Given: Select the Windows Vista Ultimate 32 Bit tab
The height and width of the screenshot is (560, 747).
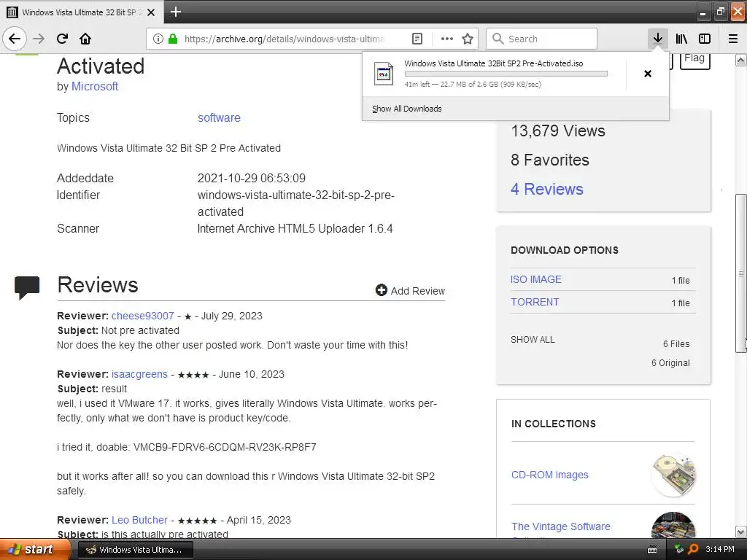Looking at the screenshot, I should tap(82, 12).
